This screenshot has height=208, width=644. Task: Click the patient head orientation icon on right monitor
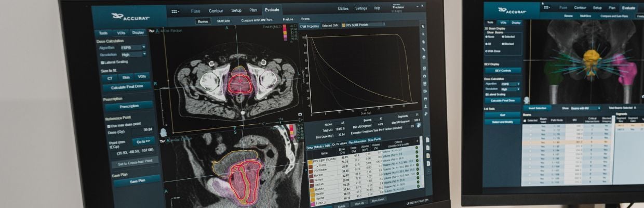pos(526,99)
